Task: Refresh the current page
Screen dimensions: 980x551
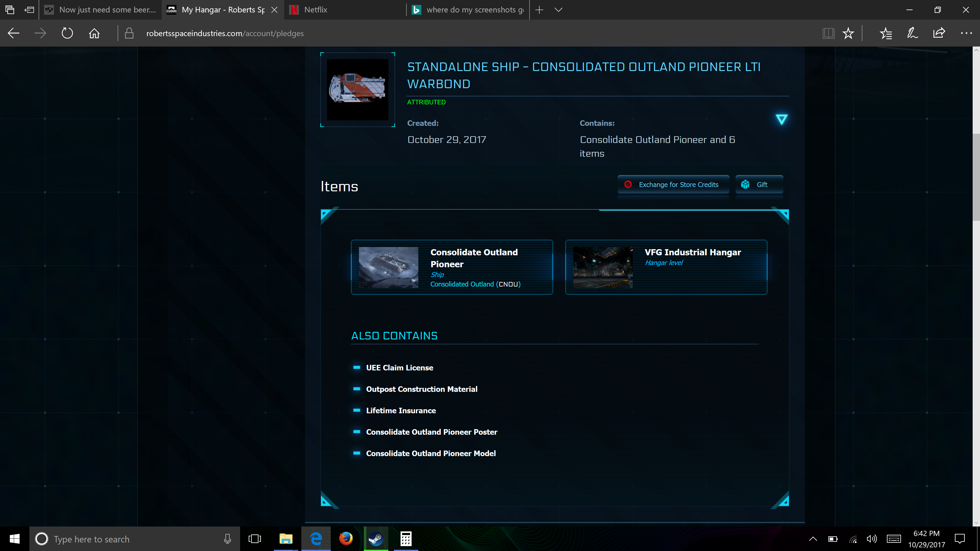Action: tap(67, 33)
